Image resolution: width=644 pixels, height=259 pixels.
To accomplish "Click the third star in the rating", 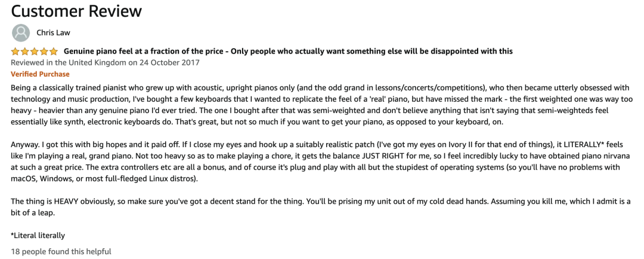I will tap(35, 52).
